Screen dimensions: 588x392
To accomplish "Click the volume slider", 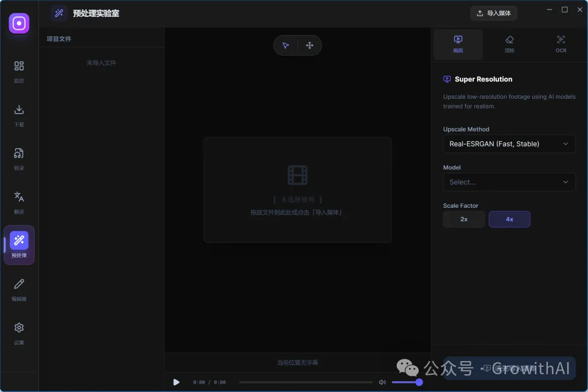I will pyautogui.click(x=407, y=382).
